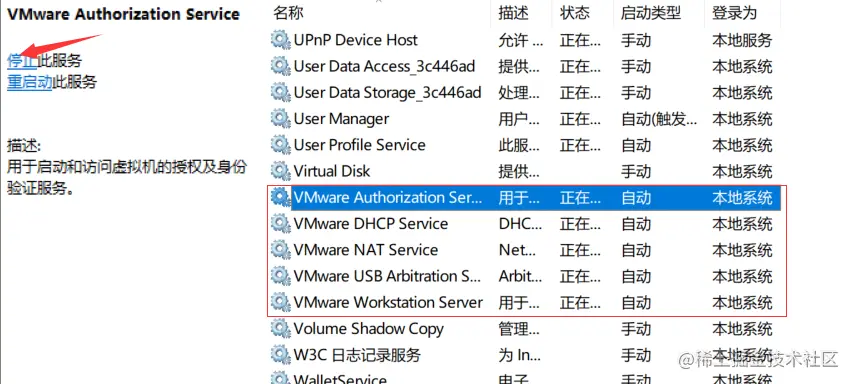Select the VMware DHCP Service gear icon
The image size is (853, 384).
(x=280, y=224)
